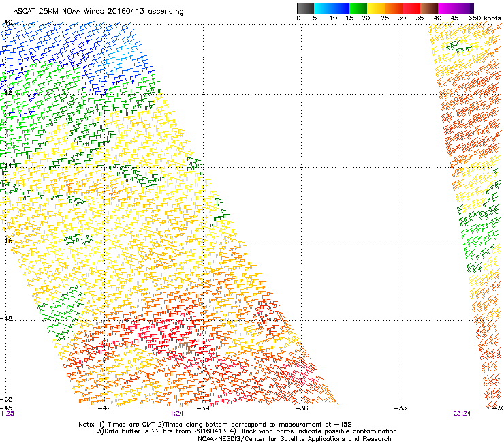Click the '-42' longitude label on bottom axis
Image resolution: width=504 pixels, height=443 pixels.
[x=104, y=408]
